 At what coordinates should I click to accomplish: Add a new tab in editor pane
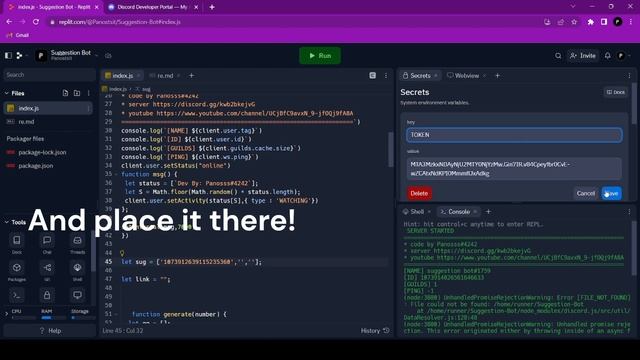(191, 76)
